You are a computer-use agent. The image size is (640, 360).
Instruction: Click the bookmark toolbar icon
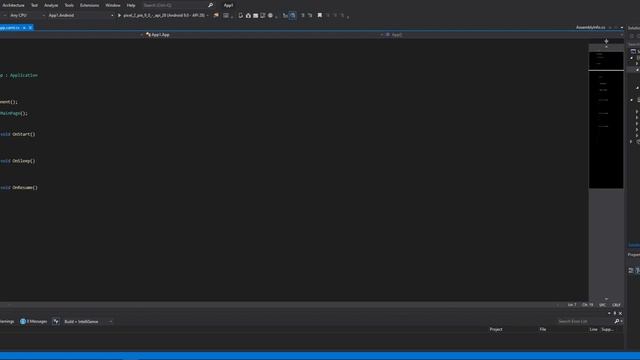(x=320, y=16)
